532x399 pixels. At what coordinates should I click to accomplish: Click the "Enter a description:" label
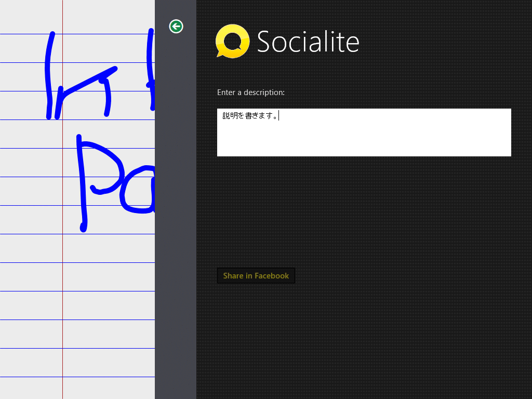coord(251,92)
